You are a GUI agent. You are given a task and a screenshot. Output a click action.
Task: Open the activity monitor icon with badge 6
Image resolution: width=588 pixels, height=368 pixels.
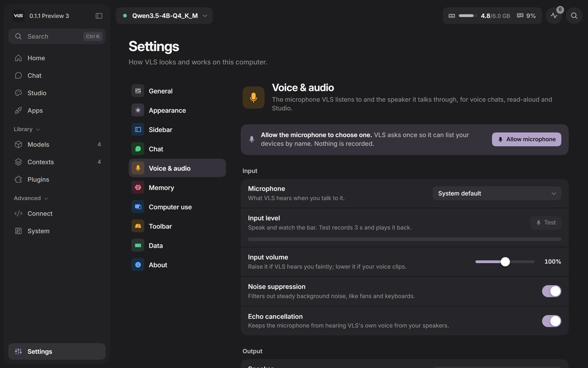[x=554, y=15]
